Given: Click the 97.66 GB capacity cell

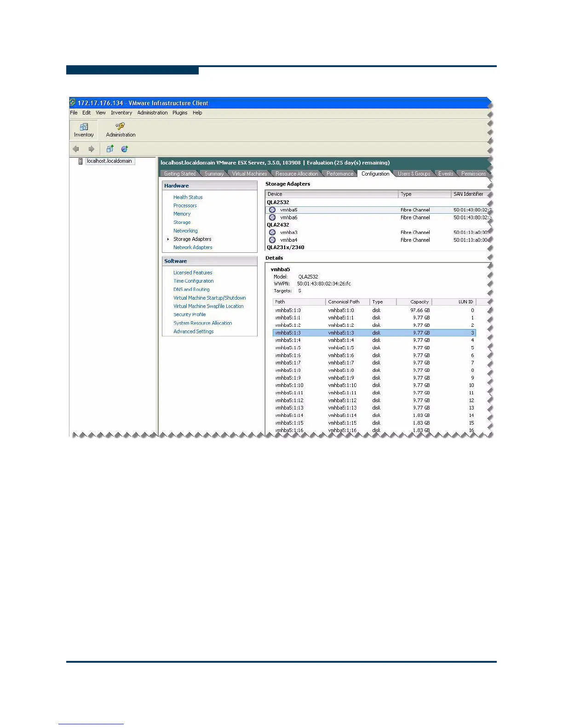Looking at the screenshot, I should click(x=420, y=310).
